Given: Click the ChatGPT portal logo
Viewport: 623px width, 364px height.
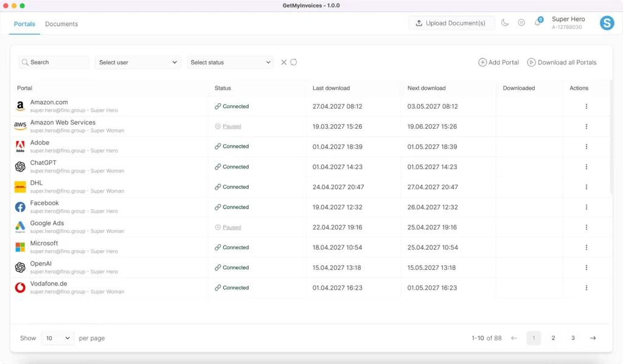Looking at the screenshot, I should coord(20,167).
